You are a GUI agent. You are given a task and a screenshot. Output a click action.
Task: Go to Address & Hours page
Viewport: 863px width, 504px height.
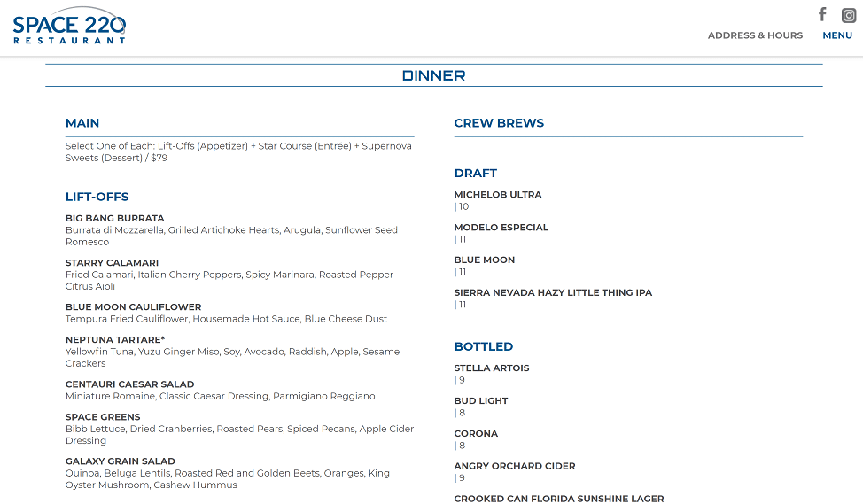pyautogui.click(x=755, y=35)
